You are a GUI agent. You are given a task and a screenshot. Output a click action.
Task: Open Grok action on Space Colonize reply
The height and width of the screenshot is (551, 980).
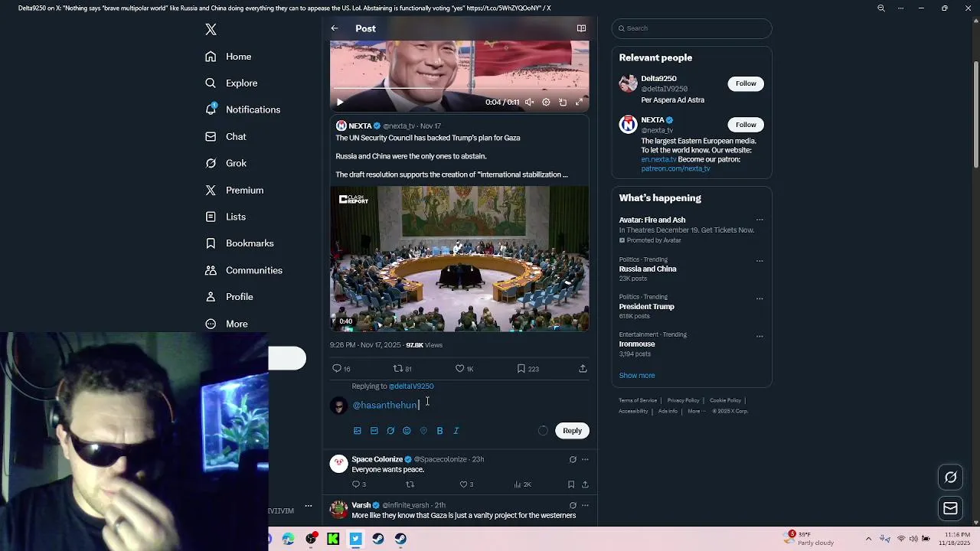coord(573,459)
